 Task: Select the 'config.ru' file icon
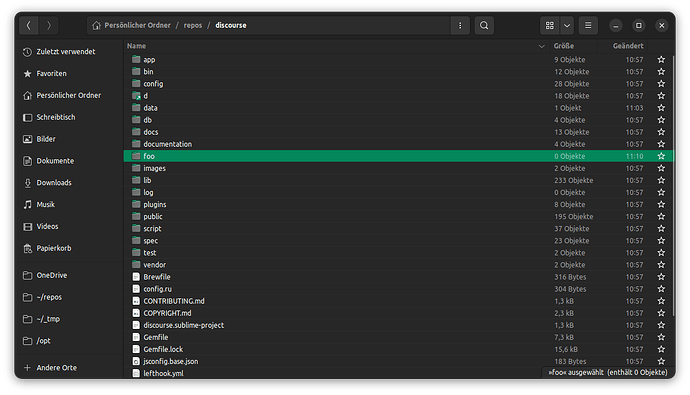pos(136,289)
